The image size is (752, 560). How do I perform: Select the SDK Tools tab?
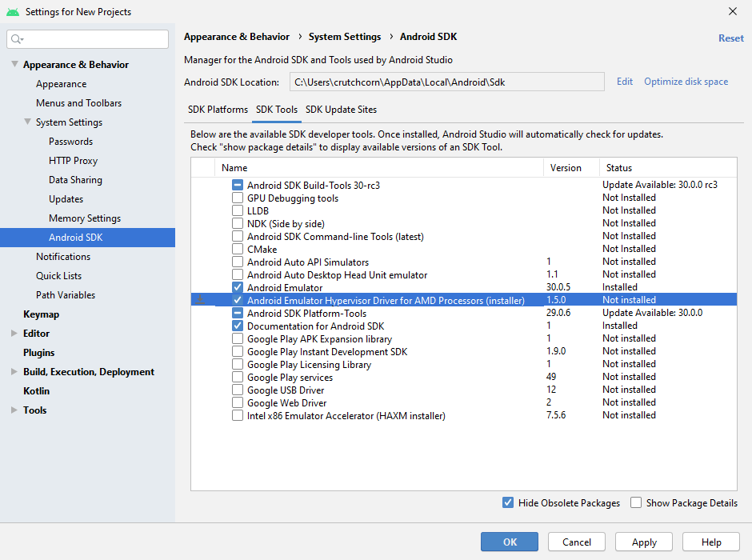point(277,110)
